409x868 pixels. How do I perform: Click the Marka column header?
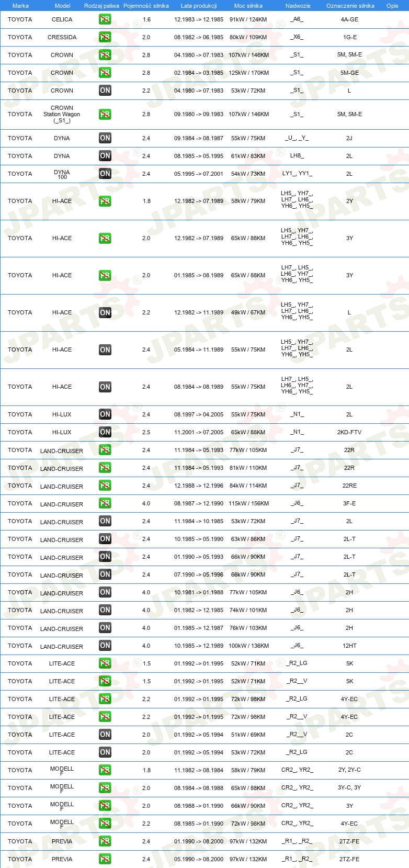tap(20, 6)
